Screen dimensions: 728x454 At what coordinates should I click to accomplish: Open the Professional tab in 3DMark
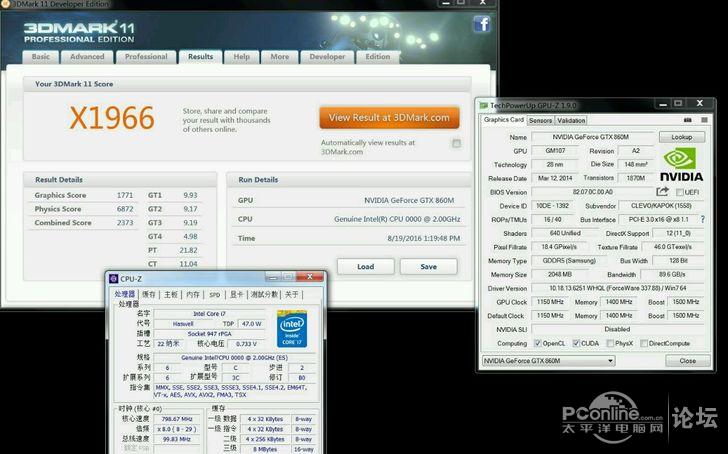146,57
